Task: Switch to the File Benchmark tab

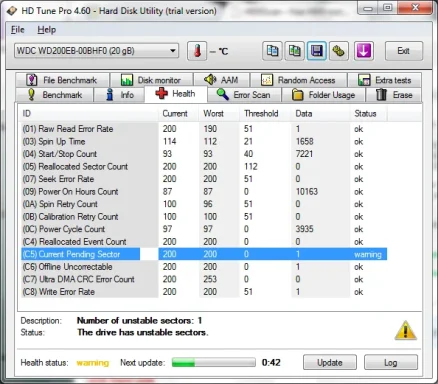Action: (62, 80)
